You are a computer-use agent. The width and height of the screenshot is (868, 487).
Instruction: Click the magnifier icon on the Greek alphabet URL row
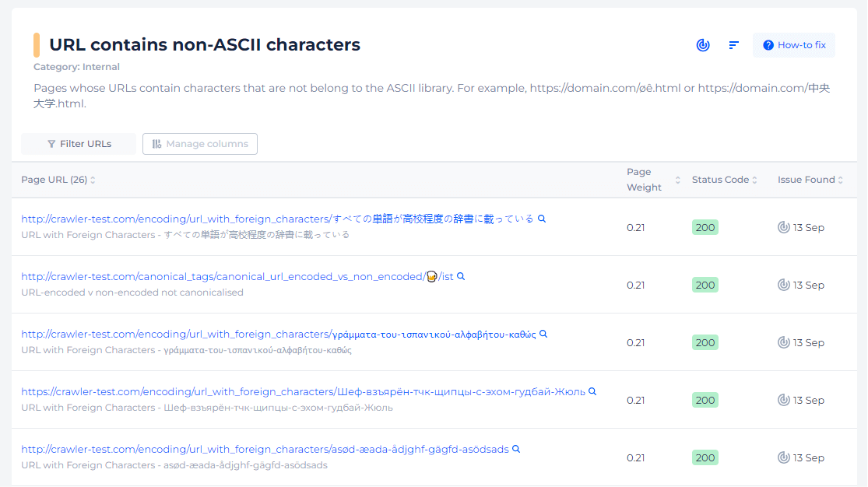coord(543,334)
